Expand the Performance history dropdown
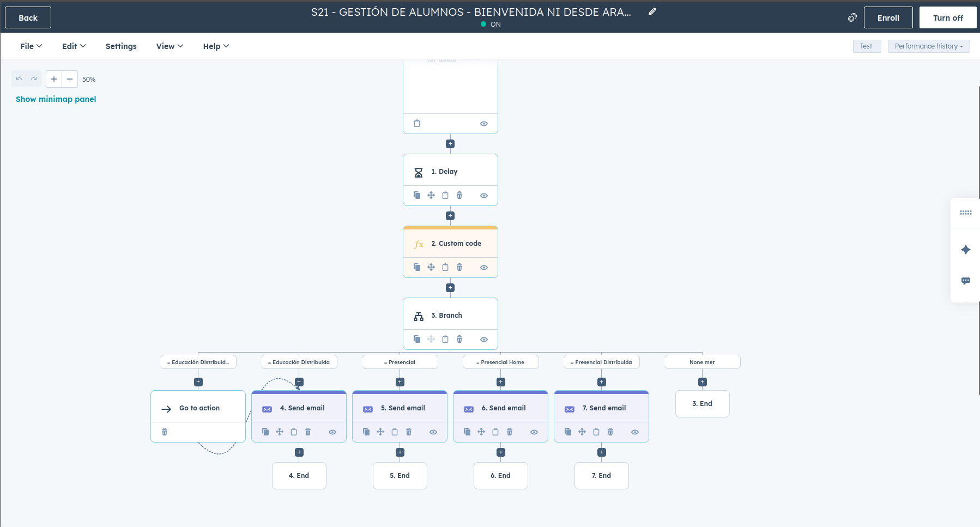 928,46
